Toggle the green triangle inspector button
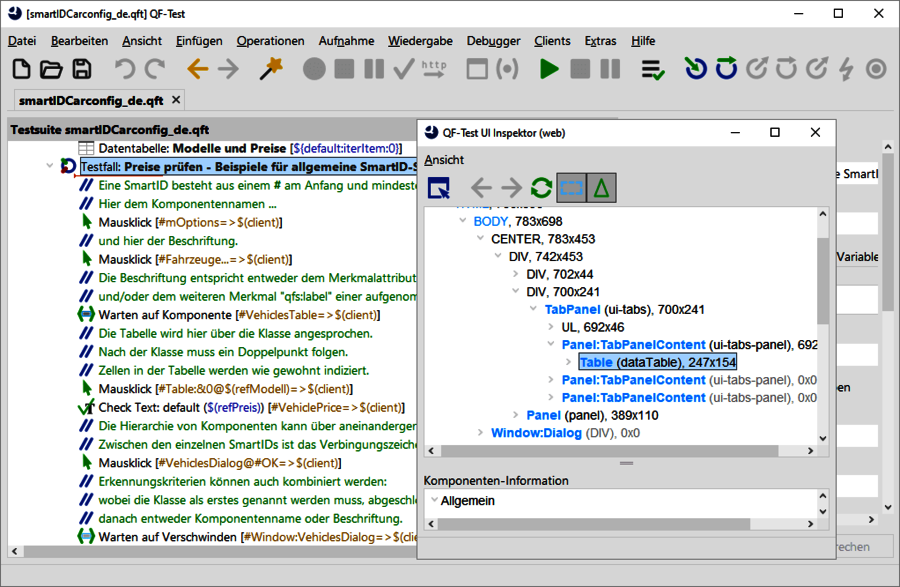The image size is (900, 587). pos(602,188)
